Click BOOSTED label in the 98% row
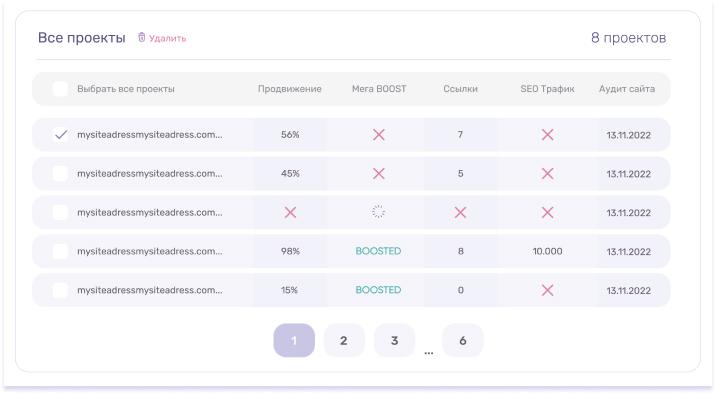 point(379,251)
